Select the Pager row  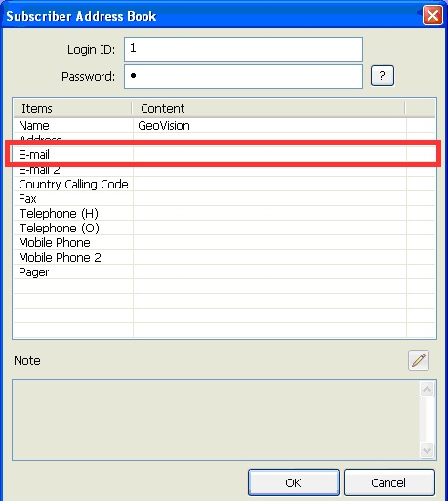coord(224,271)
